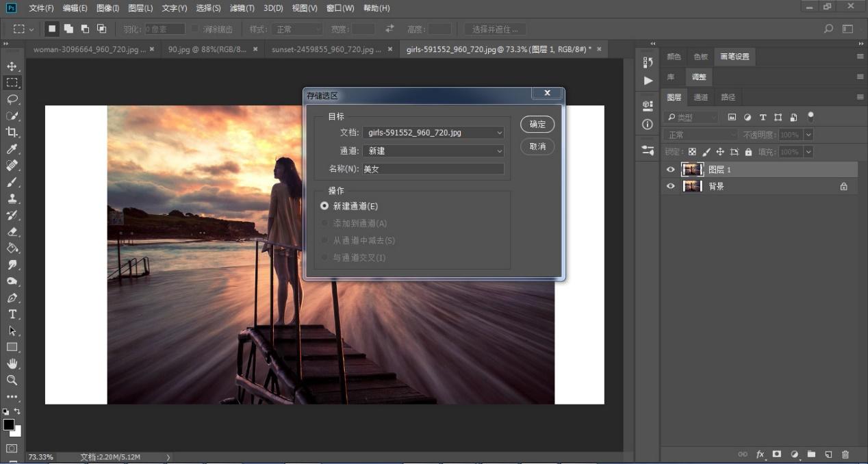Screen dimensions: 868x464
Task: Click the delete layer trash icon
Action: [845, 454]
